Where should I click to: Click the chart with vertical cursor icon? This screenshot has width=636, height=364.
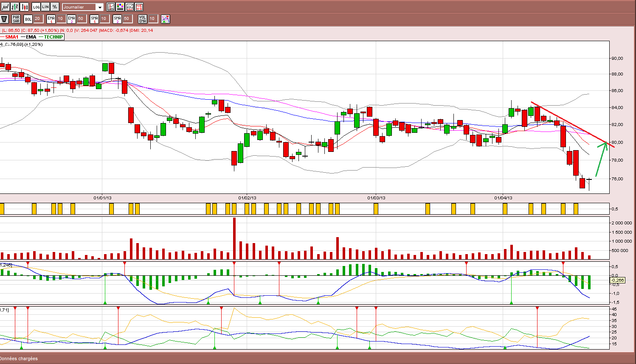click(x=111, y=7)
